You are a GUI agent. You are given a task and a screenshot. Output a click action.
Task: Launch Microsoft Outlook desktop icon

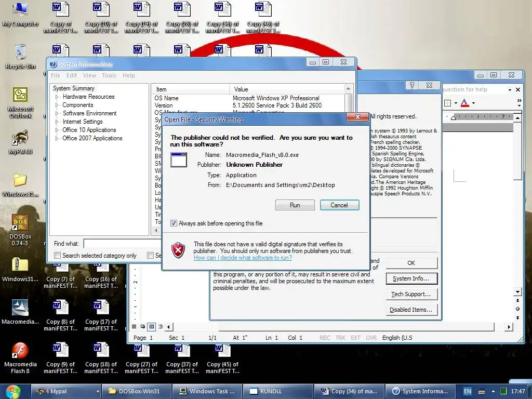pyautogui.click(x=20, y=103)
